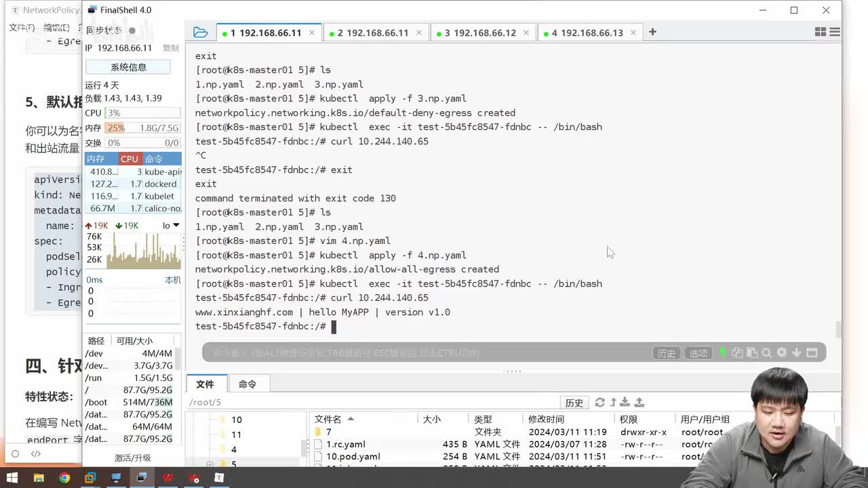Open file panel 历史 history button
The image size is (868, 488).
pyautogui.click(x=574, y=403)
